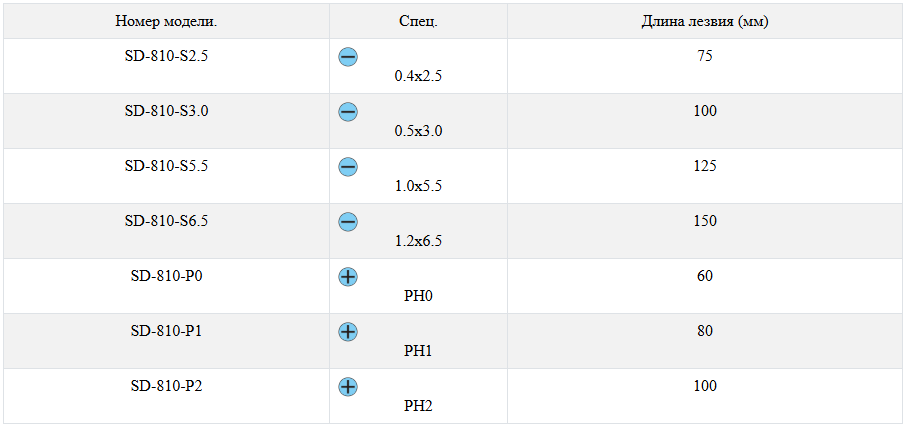Image resolution: width=907 pixels, height=428 pixels.
Task: Click the slotted icon for SD-810-S5.5
Action: tap(348, 167)
